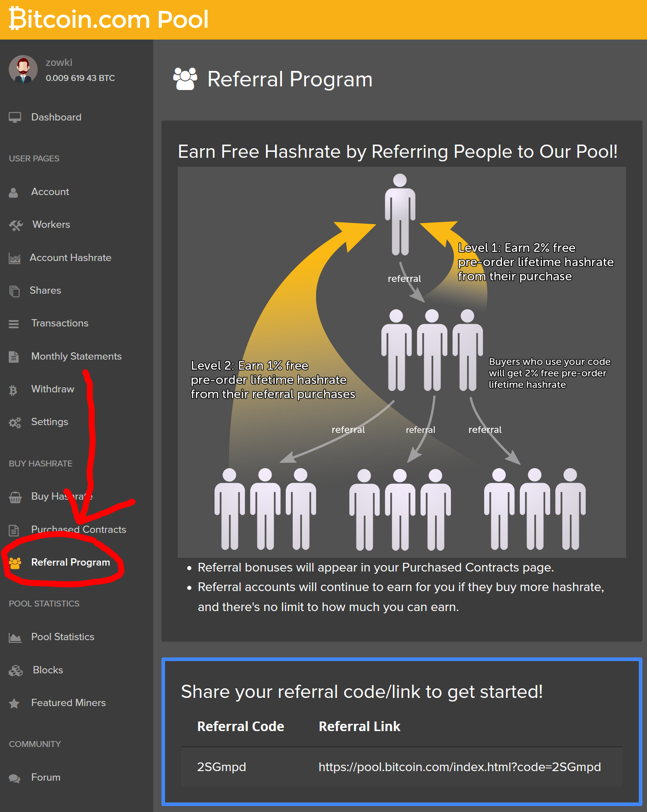Click the gears icon beside Settings
Screen dimensions: 647x812
(x=15, y=423)
